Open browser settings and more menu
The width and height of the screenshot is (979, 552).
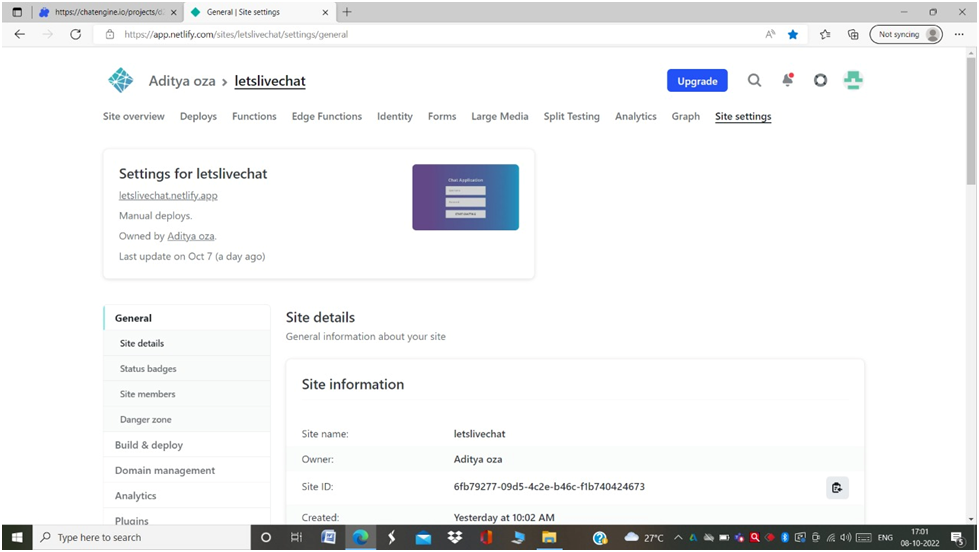click(959, 34)
